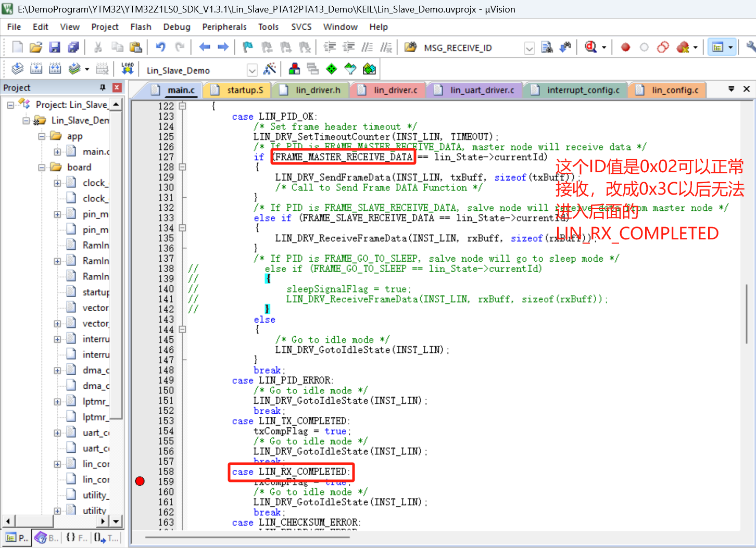Viewport: 756px width, 548px height.
Task: Click the Manage Run-Time Environment green diamond icon
Action: click(x=331, y=69)
